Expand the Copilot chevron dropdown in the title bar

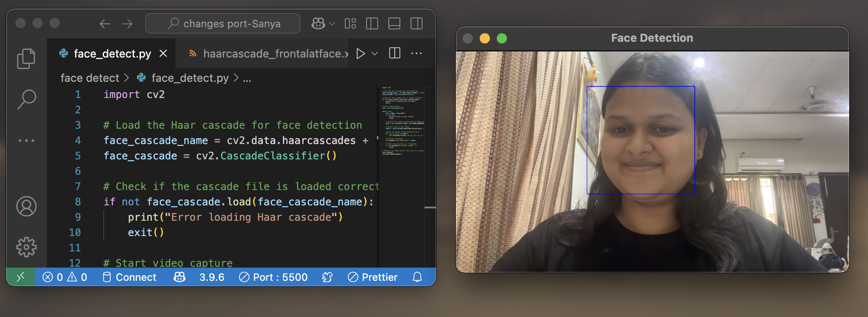tap(332, 24)
